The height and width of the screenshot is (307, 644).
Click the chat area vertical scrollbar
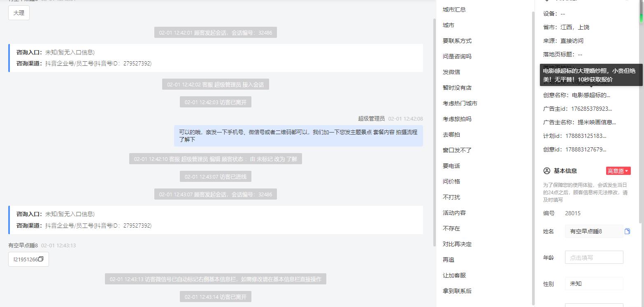pos(434,132)
